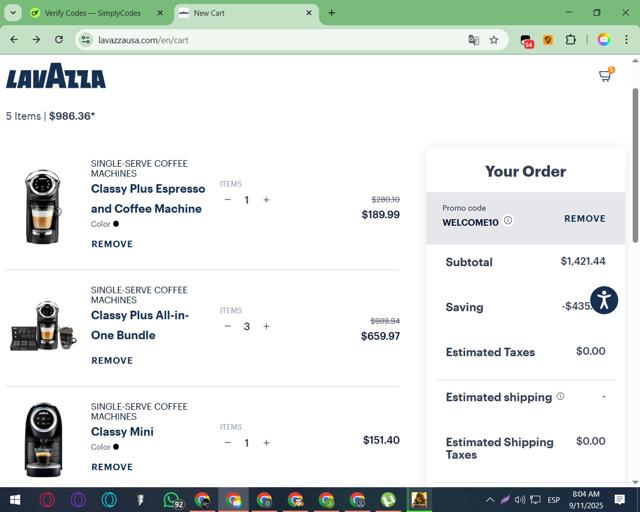This screenshot has width=640, height=512.
Task: Close the New Cart tab
Action: tap(309, 13)
